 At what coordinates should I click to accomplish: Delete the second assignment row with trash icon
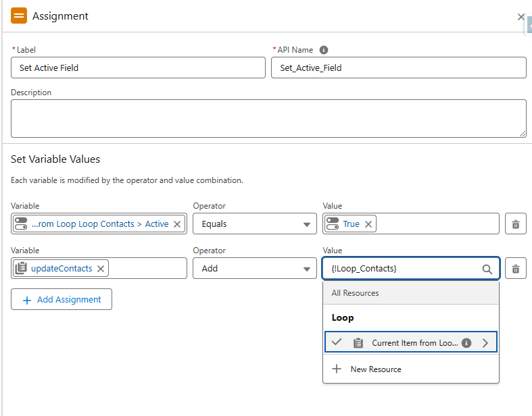coord(515,268)
